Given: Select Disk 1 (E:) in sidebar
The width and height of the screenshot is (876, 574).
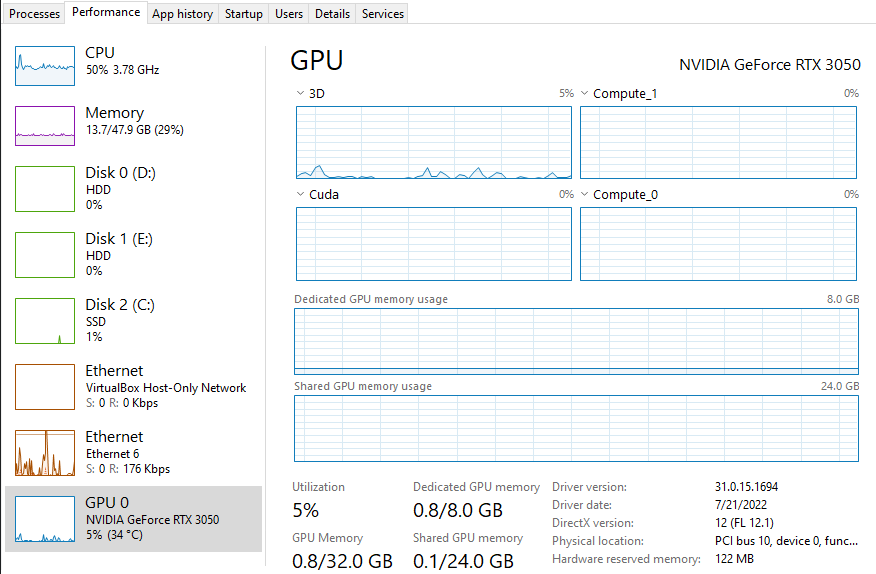Looking at the screenshot, I should pyautogui.click(x=134, y=255).
